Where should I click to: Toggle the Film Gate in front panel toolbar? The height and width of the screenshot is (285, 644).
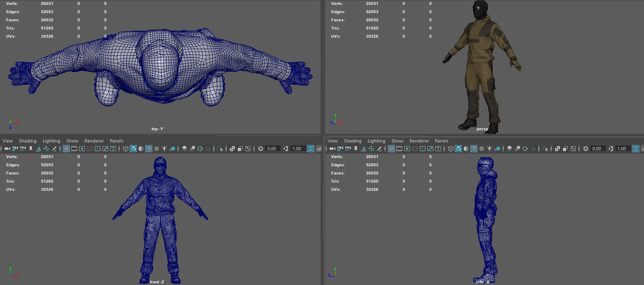coord(74,149)
